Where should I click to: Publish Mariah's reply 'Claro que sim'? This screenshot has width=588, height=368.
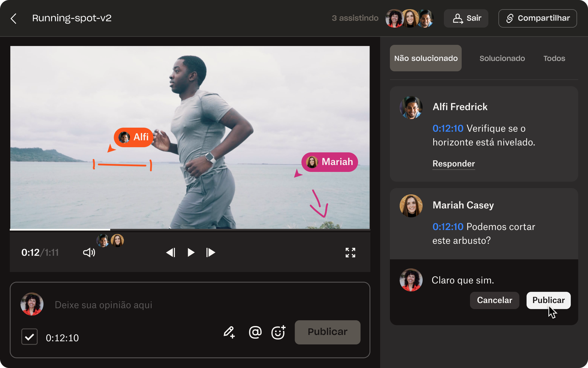548,300
